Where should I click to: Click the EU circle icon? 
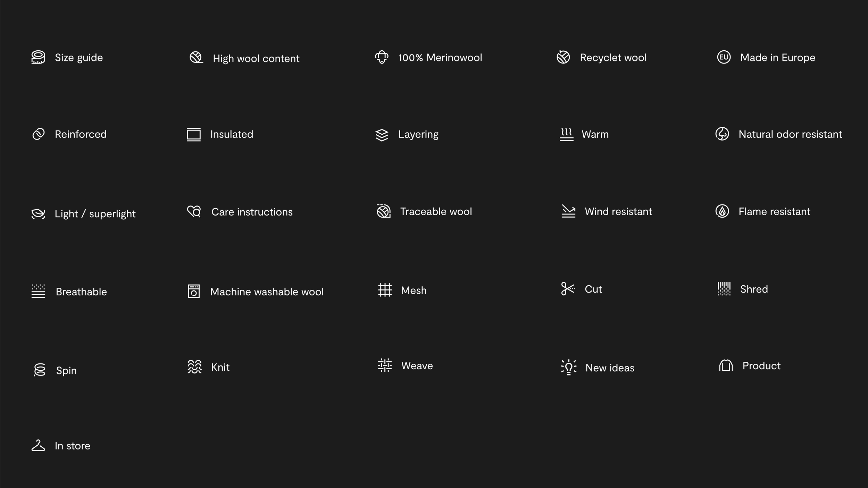[x=724, y=57]
